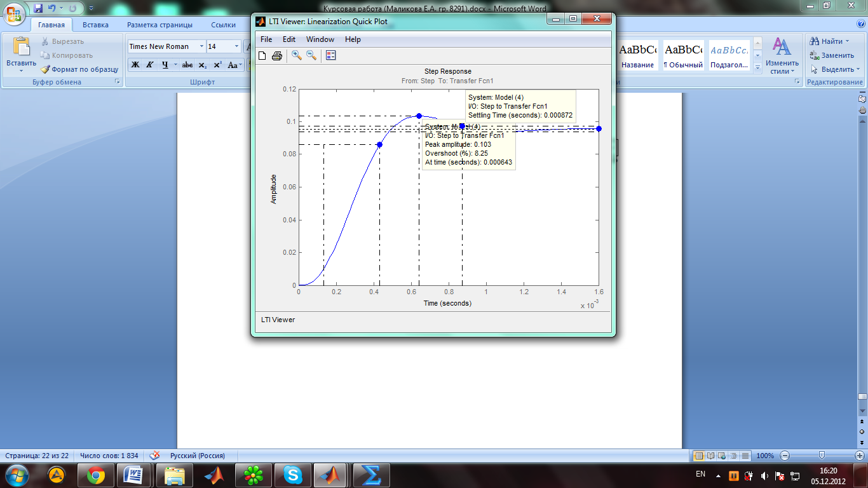Image resolution: width=868 pixels, height=488 pixels.
Task: Click the Русский (Россия) language indicator
Action: 197,456
